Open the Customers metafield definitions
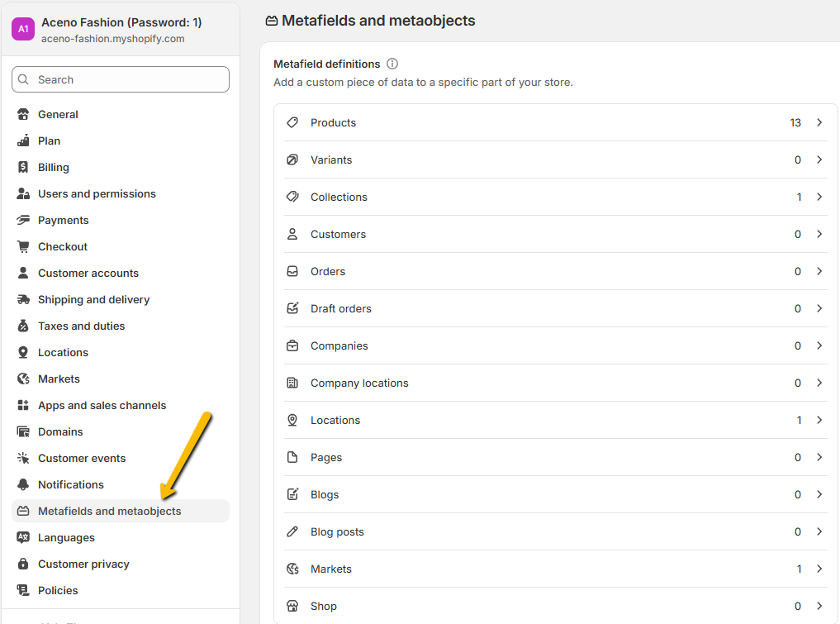The image size is (840, 624). [338, 234]
